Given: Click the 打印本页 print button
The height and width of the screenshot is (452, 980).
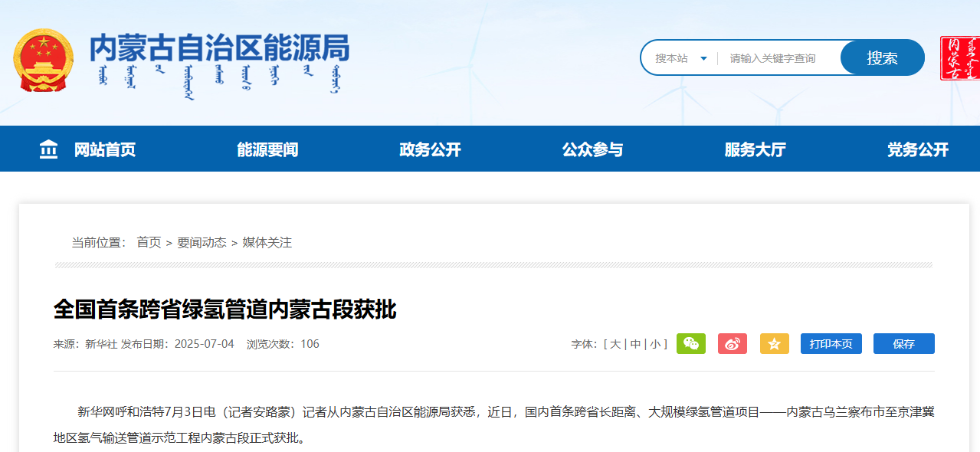Looking at the screenshot, I should 831,344.
